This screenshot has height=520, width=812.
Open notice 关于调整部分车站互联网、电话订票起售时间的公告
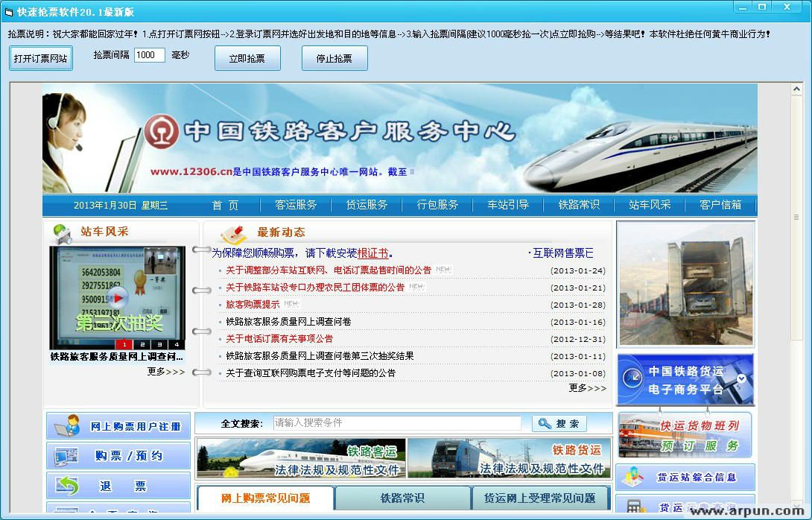[x=329, y=270]
